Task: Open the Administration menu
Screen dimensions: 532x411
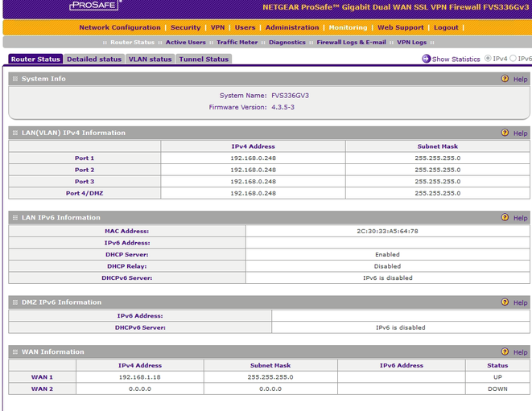Action: [292, 27]
